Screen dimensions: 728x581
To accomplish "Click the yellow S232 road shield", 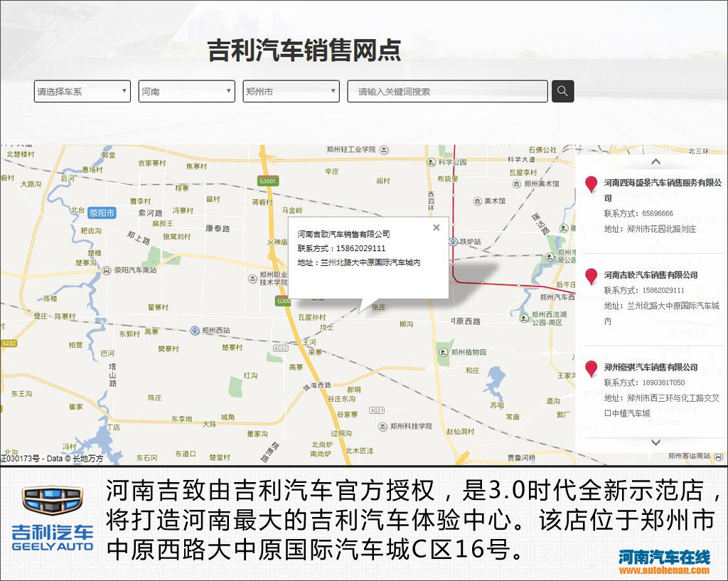I will pos(9,343).
